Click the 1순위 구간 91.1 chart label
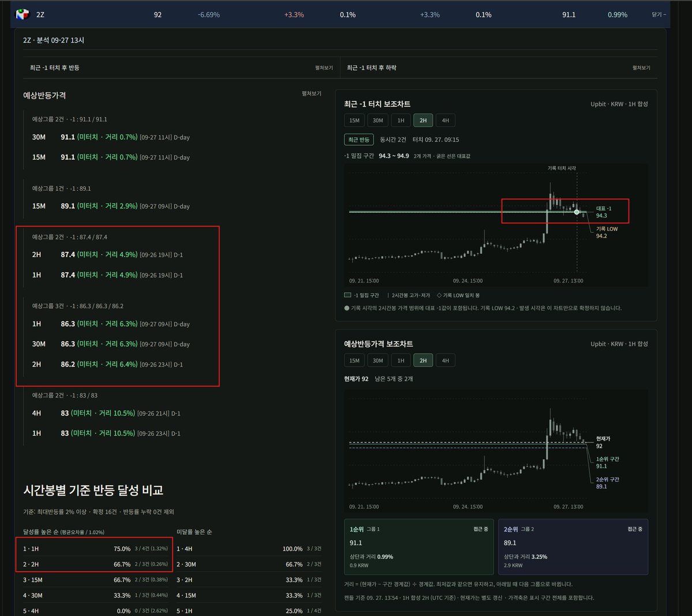Viewport: 692px width, 616px height. point(607,463)
